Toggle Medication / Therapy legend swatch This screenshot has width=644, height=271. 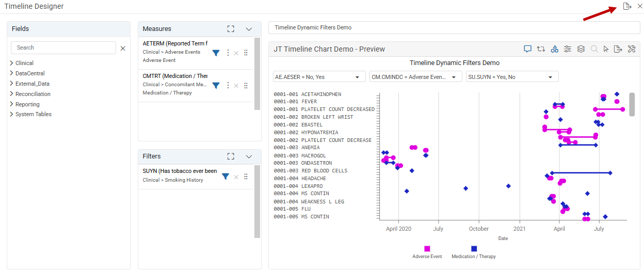[474, 249]
